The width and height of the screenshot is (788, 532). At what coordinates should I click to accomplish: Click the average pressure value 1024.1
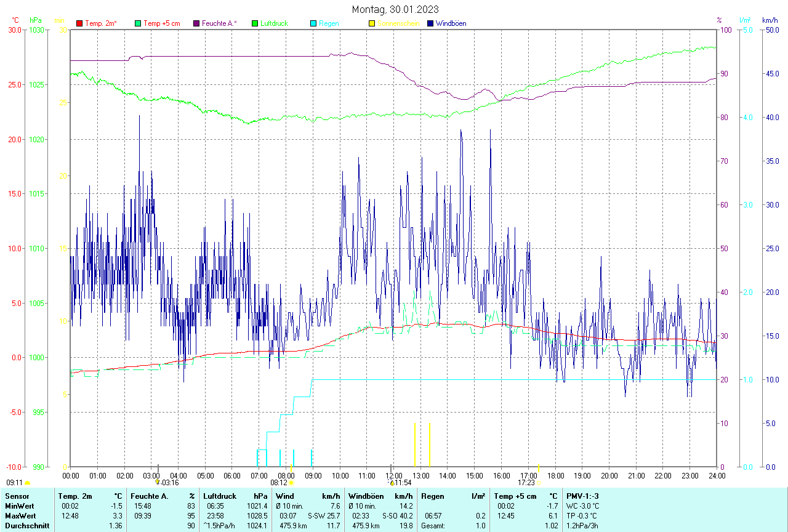(257, 526)
